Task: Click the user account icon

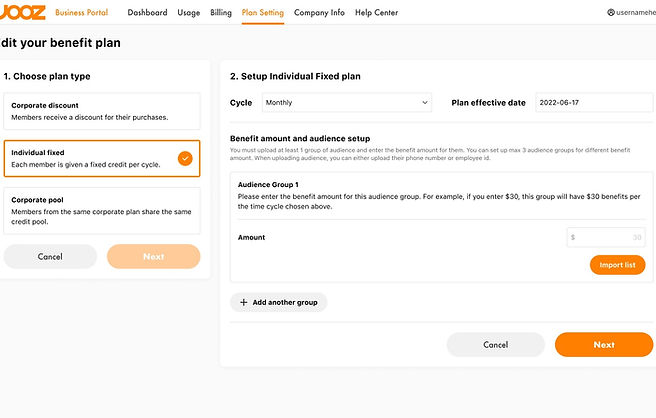Action: click(611, 13)
